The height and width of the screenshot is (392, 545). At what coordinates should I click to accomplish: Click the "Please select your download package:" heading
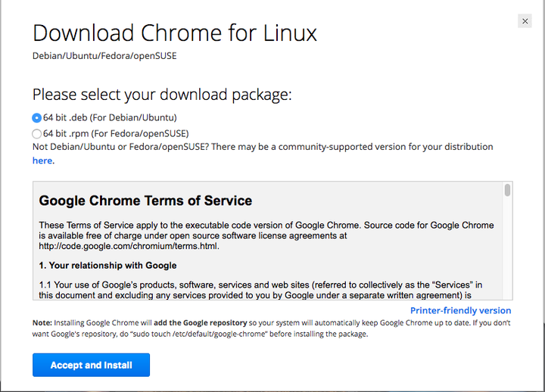tap(162, 95)
